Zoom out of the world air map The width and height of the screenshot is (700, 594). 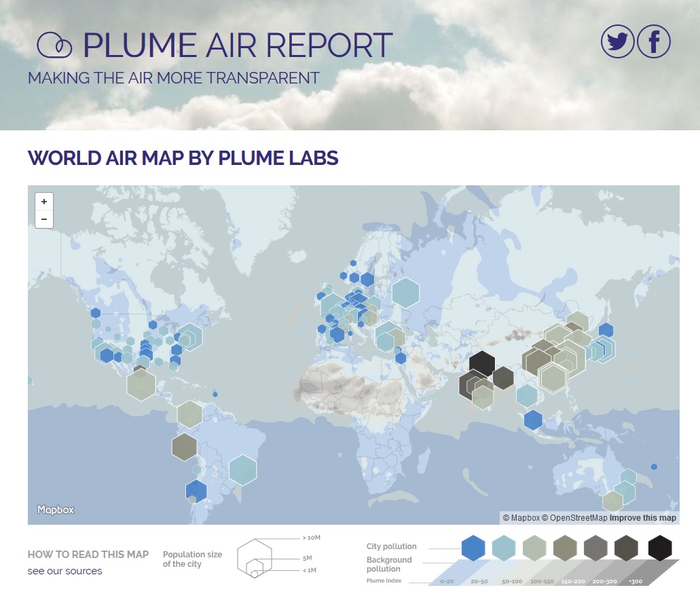pyautogui.click(x=44, y=219)
